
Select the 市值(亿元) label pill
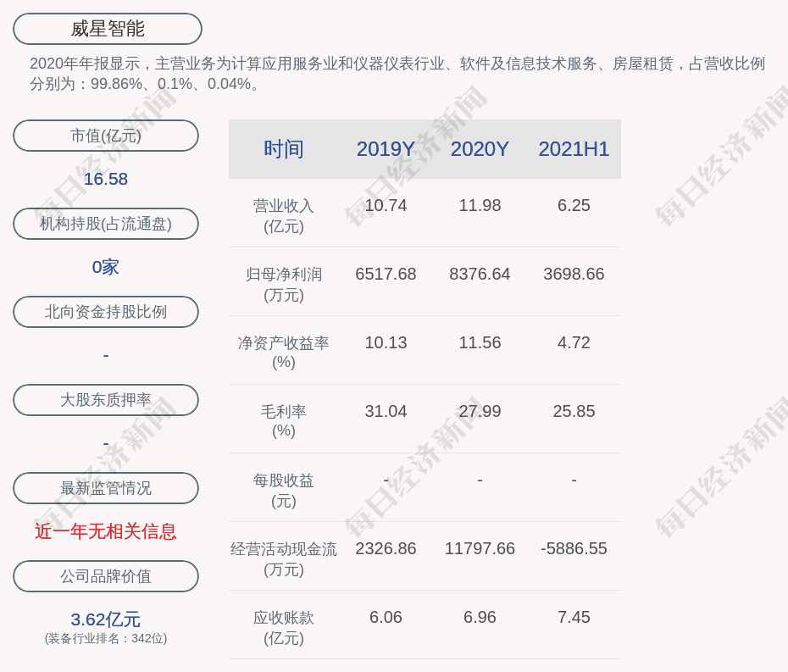tap(106, 136)
